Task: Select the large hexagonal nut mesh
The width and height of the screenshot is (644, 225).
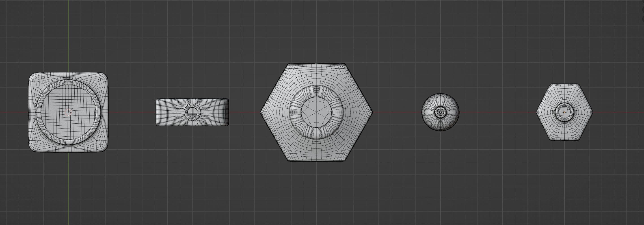Action: (316, 112)
